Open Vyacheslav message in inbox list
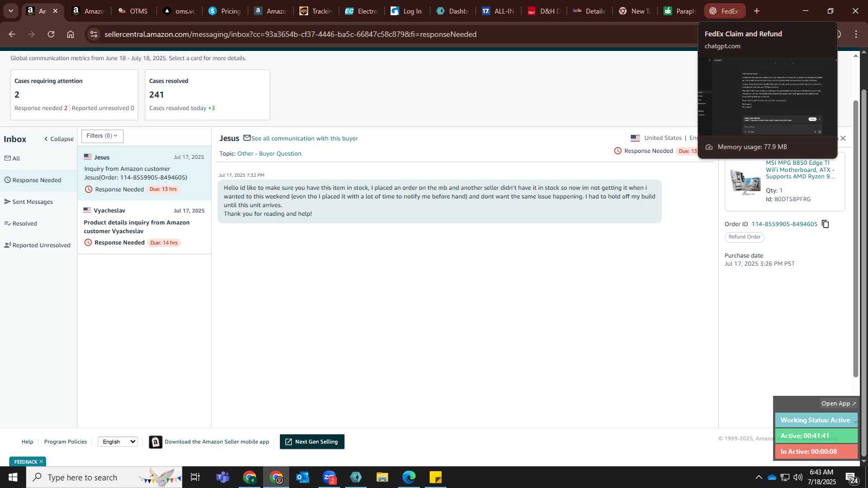Image resolution: width=868 pixels, height=488 pixels. [144, 227]
